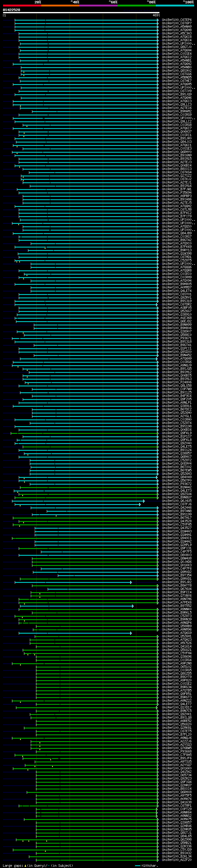Select hit UniRef100_Q2HPL9
Image resolution: width=197 pixels, height=868 pixels.
[177, 545]
